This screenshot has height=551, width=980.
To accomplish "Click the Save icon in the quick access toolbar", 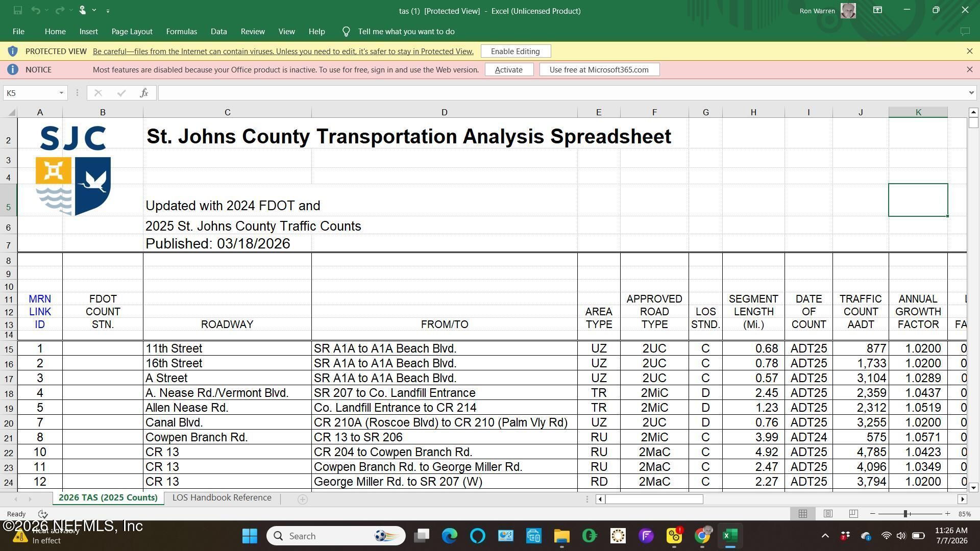I will pyautogui.click(x=17, y=10).
